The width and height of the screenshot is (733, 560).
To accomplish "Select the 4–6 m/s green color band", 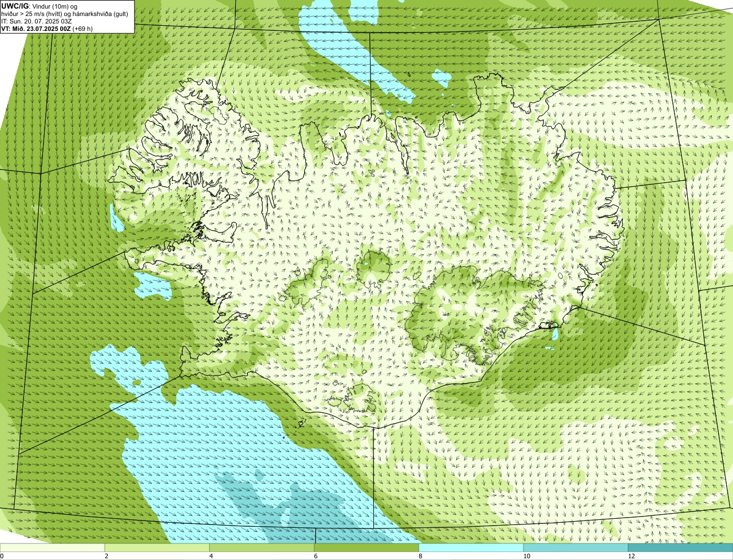I will tap(262, 547).
